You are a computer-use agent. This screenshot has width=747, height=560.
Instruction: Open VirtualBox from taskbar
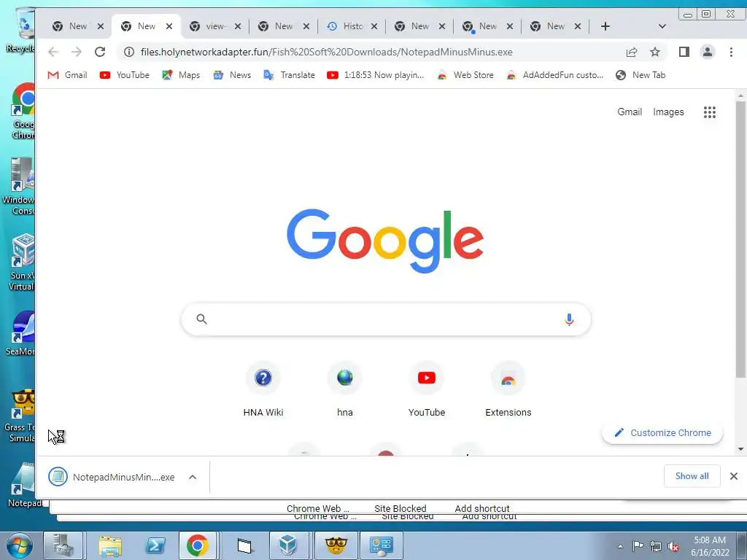tap(288, 545)
